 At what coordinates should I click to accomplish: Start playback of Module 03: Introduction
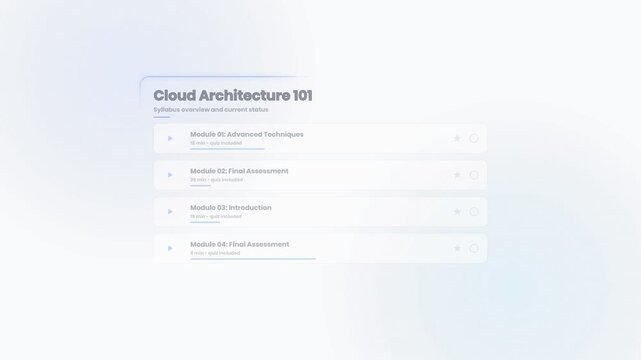(x=170, y=212)
